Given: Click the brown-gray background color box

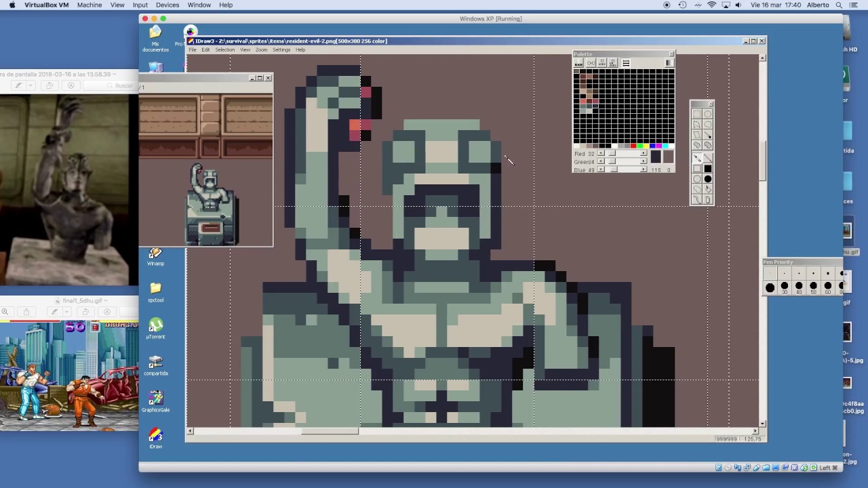Looking at the screenshot, I should (669, 157).
